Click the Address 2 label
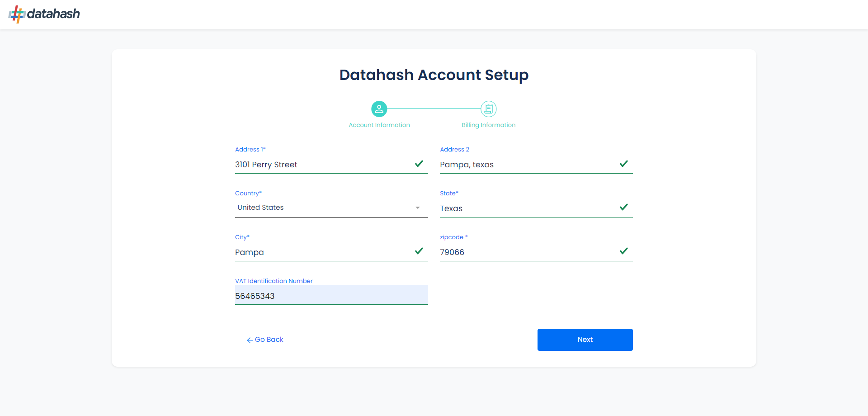 (x=454, y=149)
